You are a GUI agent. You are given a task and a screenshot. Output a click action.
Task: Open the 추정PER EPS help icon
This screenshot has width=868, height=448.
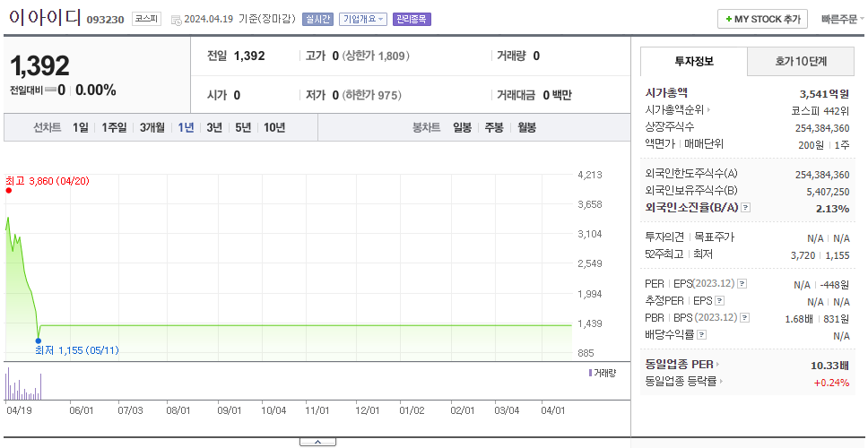(x=719, y=301)
